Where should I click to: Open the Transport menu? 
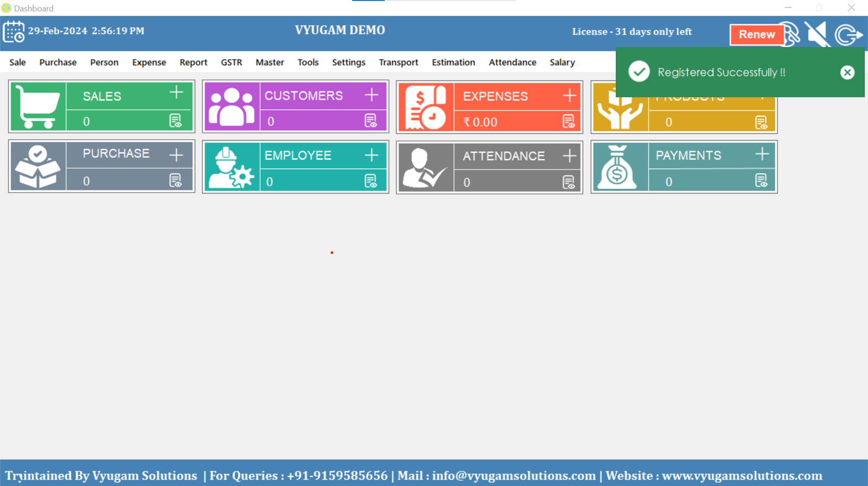pos(399,62)
